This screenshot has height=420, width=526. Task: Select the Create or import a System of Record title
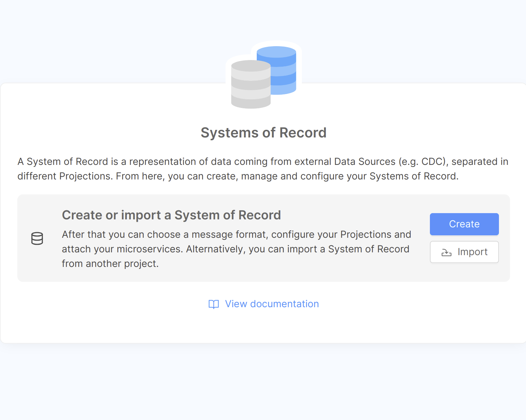[171, 215]
